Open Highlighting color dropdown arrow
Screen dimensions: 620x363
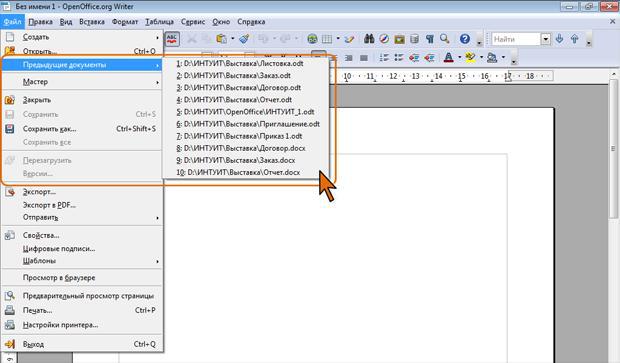point(481,58)
